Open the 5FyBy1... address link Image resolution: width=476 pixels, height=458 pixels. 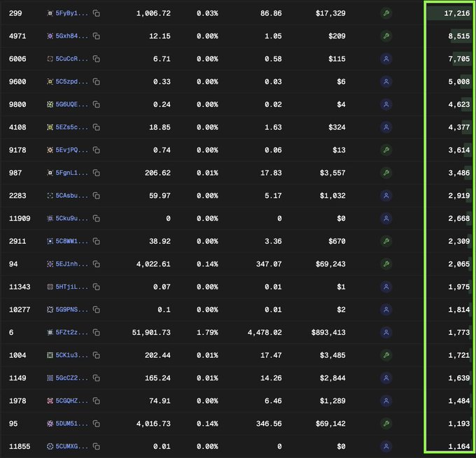[71, 13]
